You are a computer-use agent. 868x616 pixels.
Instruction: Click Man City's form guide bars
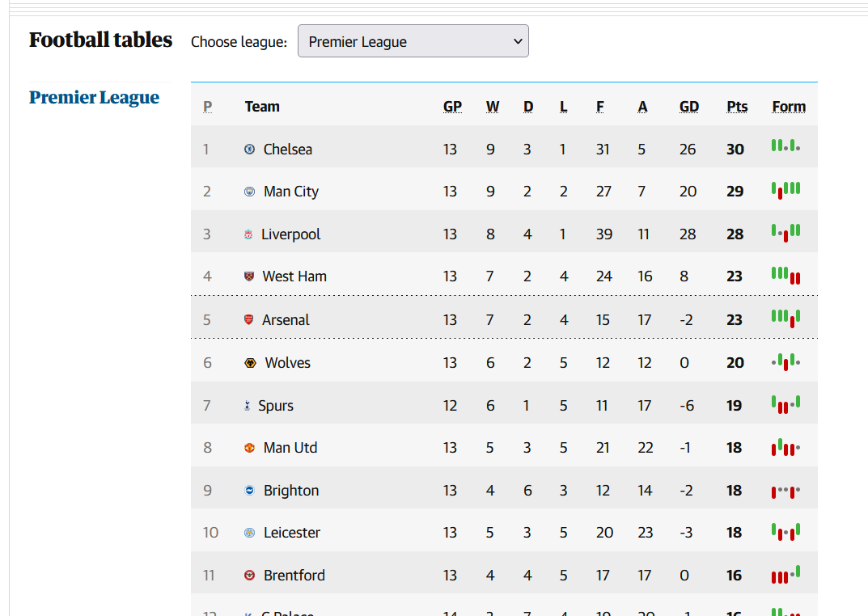click(x=785, y=190)
